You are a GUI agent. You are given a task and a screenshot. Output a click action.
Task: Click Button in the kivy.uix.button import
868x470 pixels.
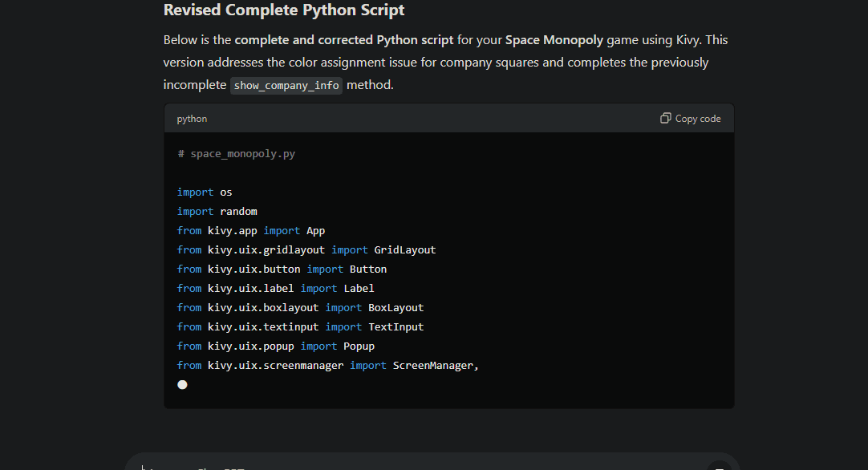point(368,269)
